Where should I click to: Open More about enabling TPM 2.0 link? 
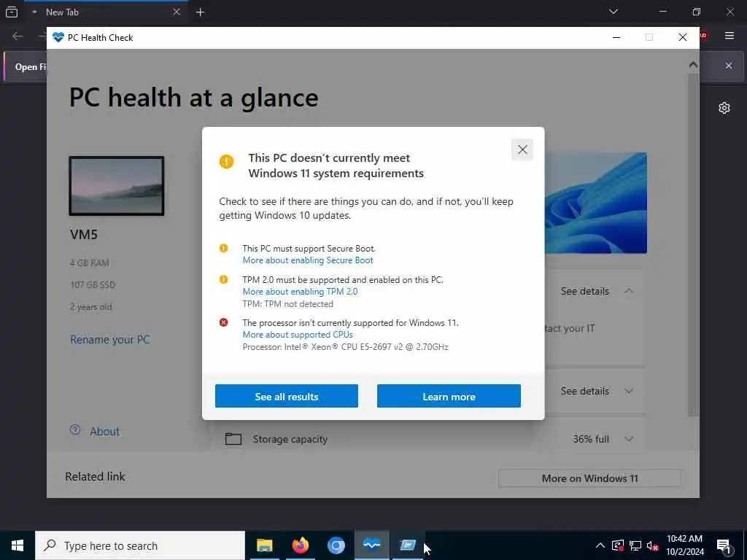[300, 292]
